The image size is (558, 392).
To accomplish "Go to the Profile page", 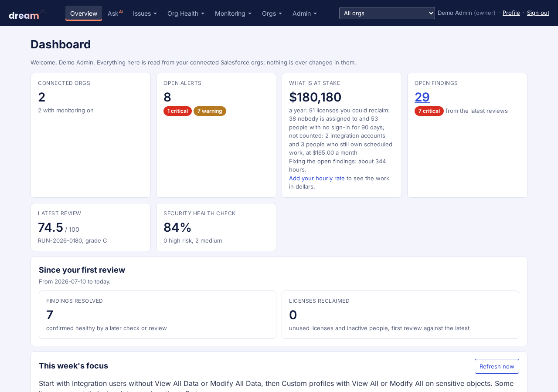I will [x=511, y=13].
